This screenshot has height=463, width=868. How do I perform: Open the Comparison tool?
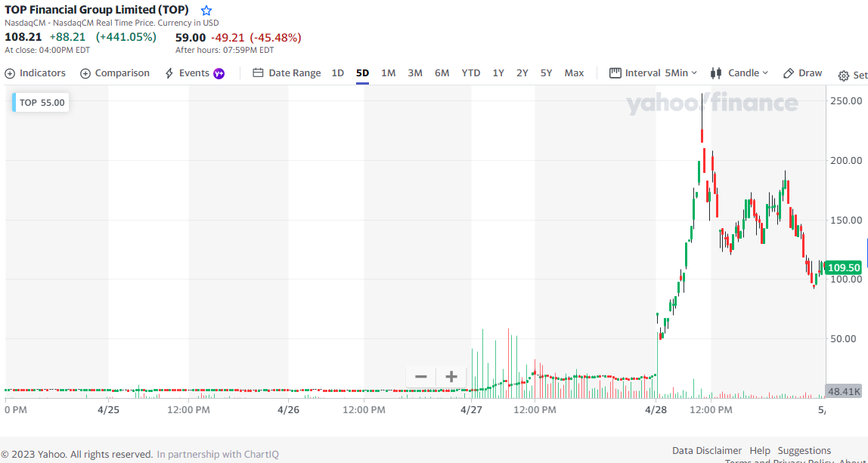(115, 73)
